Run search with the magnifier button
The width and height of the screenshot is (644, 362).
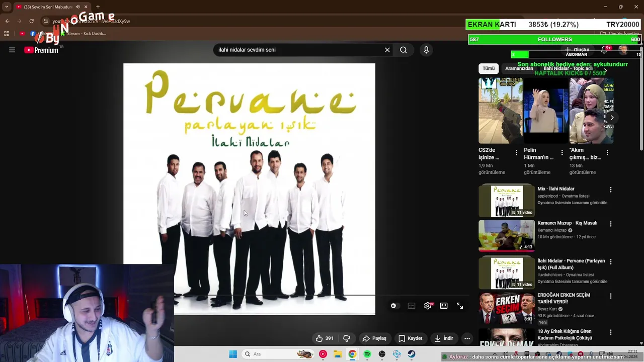coord(404,50)
